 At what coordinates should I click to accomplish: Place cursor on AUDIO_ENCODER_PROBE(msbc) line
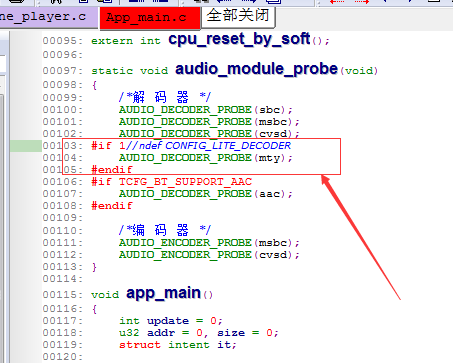click(x=209, y=243)
